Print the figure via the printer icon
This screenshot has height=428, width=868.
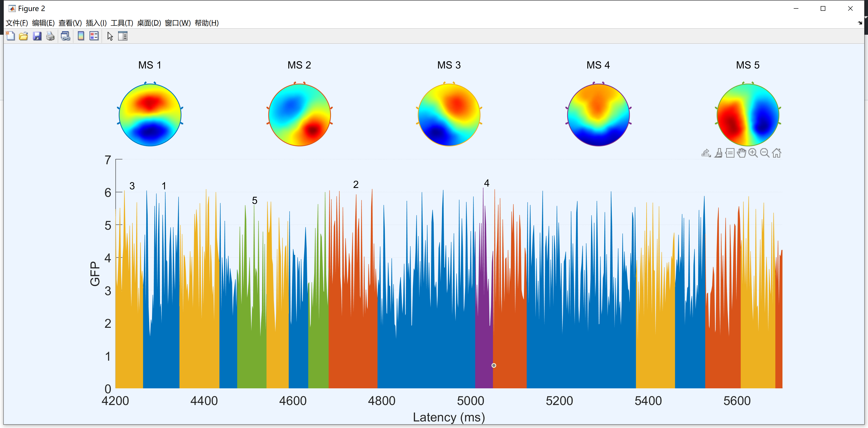click(x=50, y=36)
